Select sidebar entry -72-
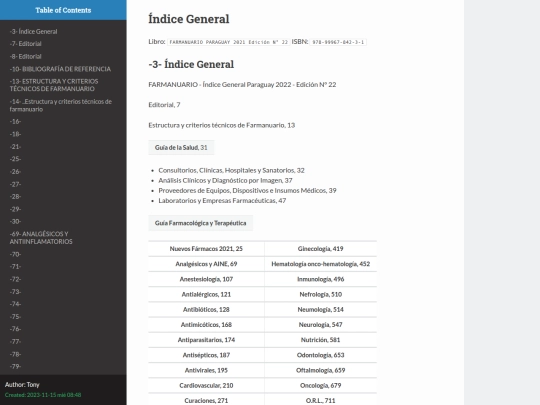The height and width of the screenshot is (405, 540). point(15,279)
